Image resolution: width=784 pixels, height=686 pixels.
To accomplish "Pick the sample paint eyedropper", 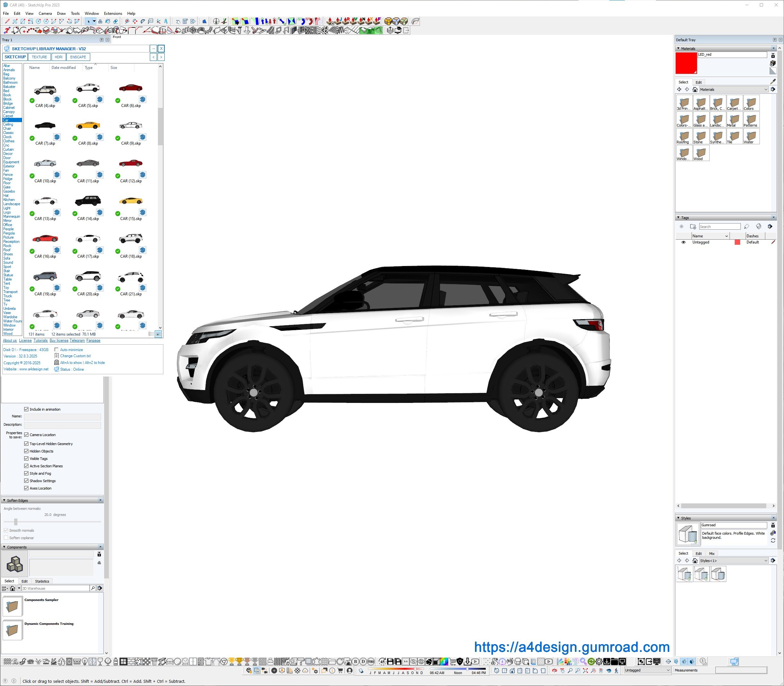I will (x=772, y=81).
